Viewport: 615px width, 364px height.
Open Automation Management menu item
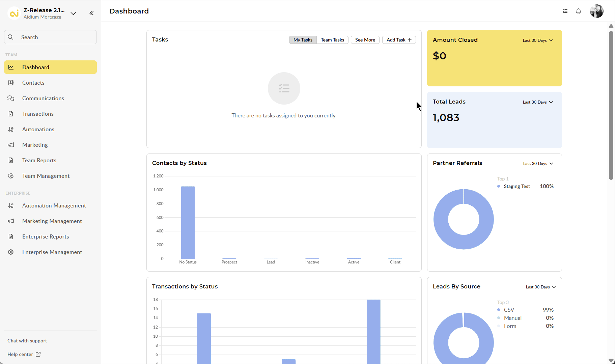pos(54,205)
